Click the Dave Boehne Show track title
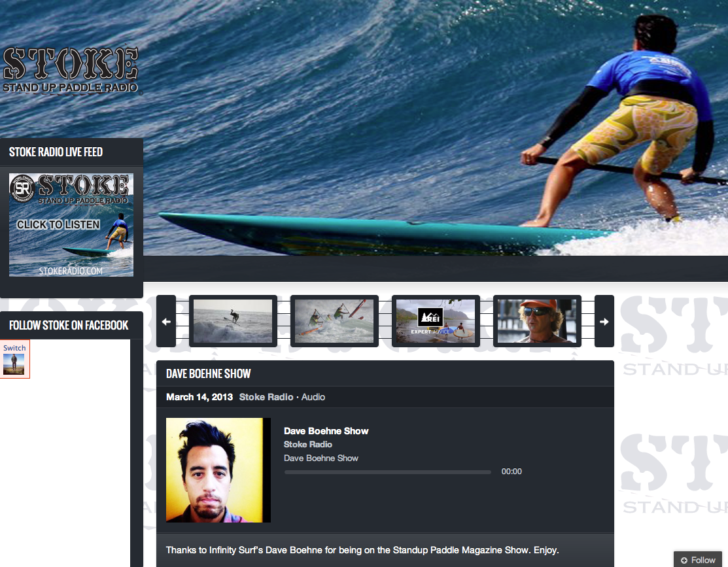 coord(326,431)
